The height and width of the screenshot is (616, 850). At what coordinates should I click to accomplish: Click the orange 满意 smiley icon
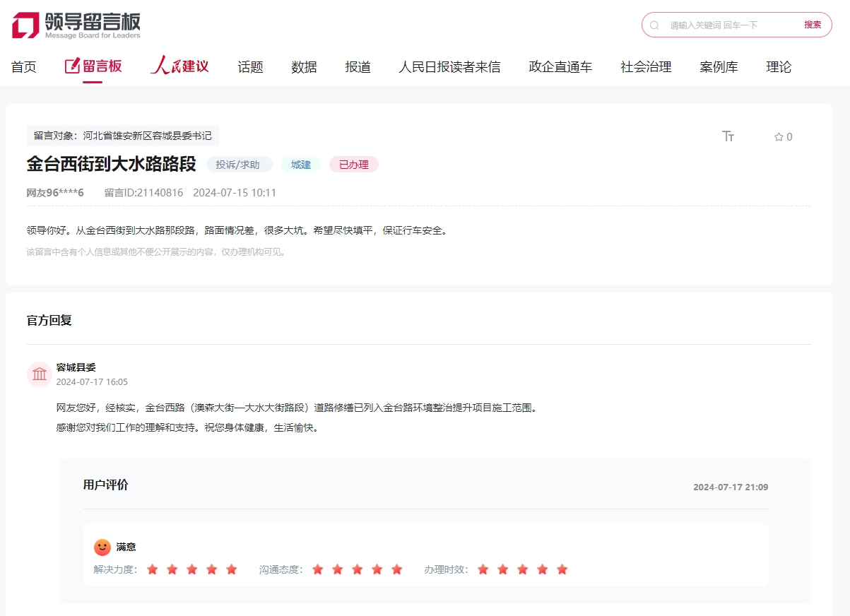click(x=101, y=546)
